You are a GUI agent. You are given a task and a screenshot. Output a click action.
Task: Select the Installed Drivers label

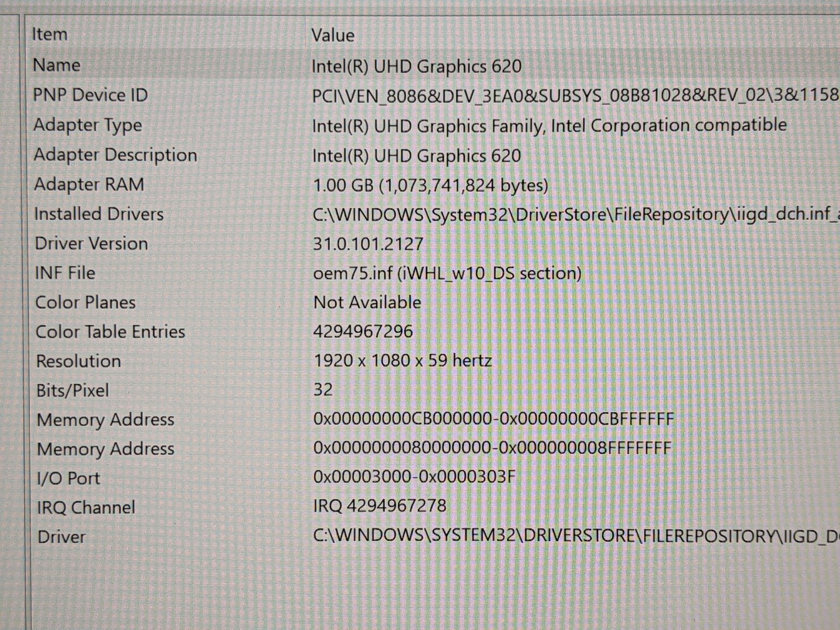99,214
